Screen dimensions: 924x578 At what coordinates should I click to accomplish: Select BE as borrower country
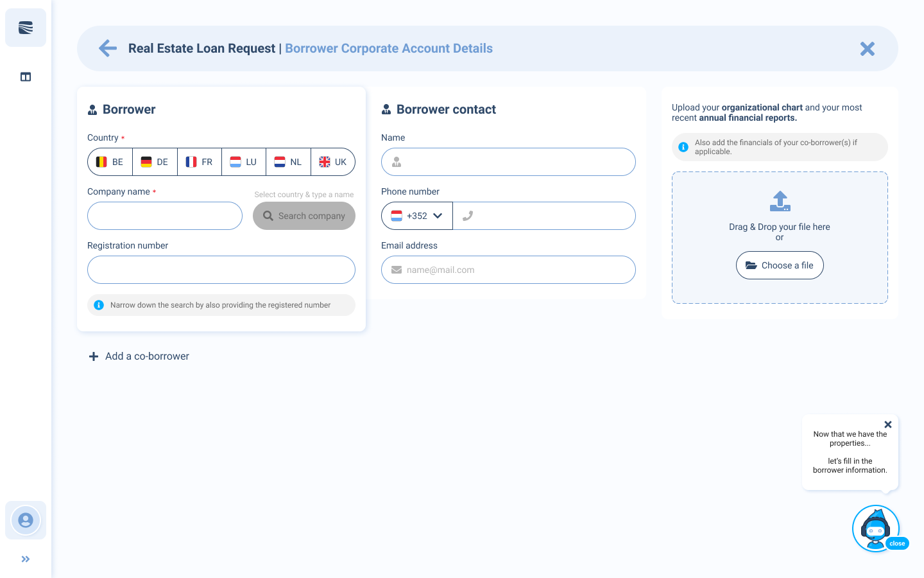110,162
